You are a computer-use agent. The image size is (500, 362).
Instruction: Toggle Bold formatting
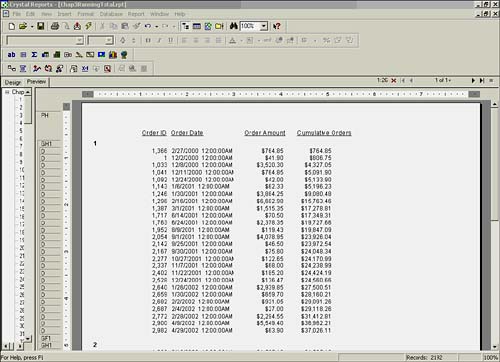coord(148,40)
